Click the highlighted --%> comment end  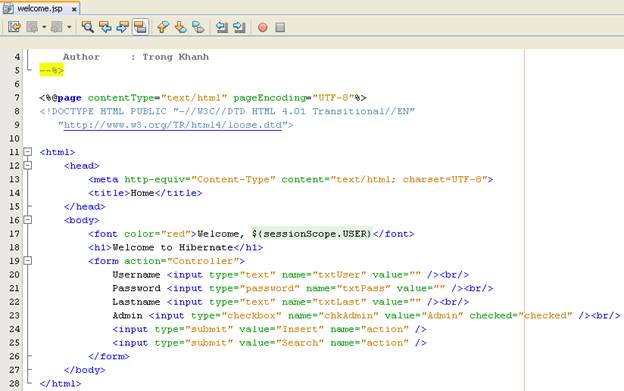[x=51, y=70]
